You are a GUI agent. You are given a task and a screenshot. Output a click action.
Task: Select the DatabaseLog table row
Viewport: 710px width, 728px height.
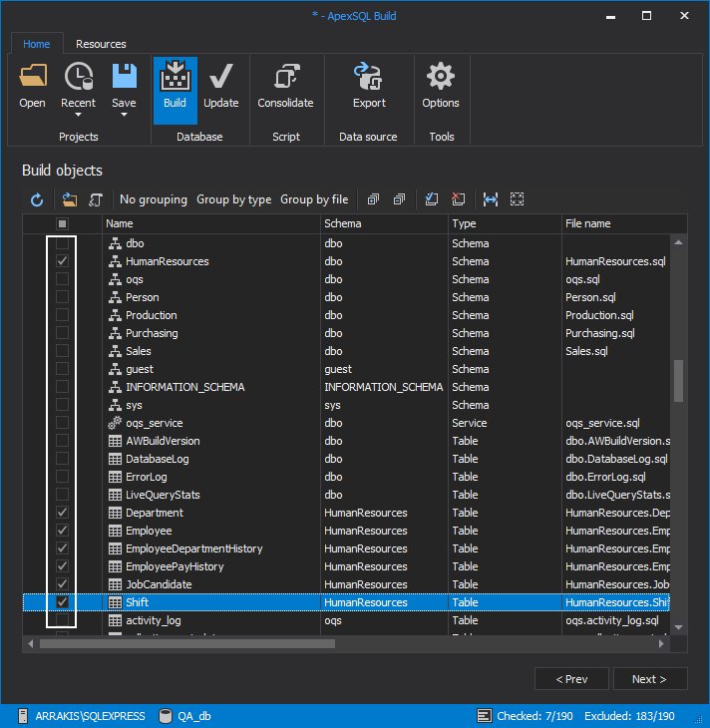click(346, 459)
